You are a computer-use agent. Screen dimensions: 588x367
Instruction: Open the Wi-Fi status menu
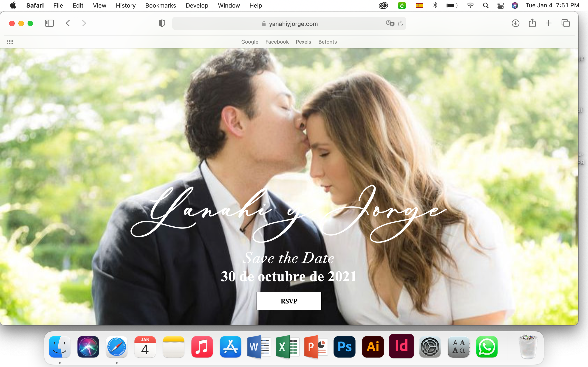(x=470, y=5)
